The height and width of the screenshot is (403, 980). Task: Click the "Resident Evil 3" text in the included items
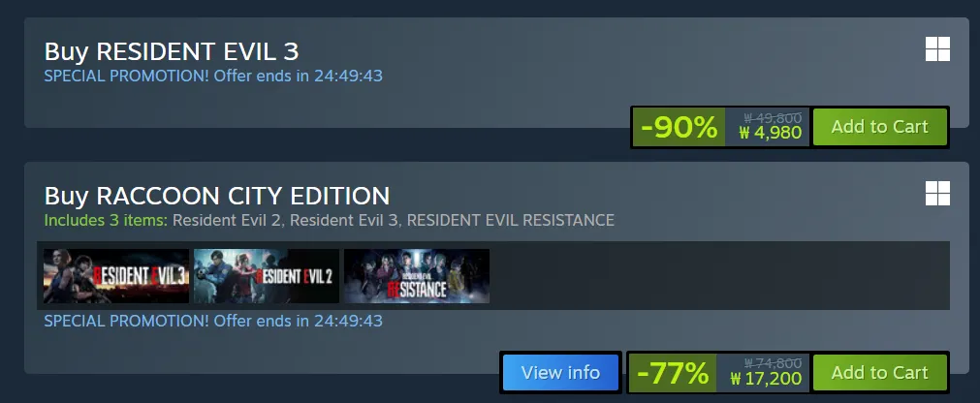pos(344,220)
